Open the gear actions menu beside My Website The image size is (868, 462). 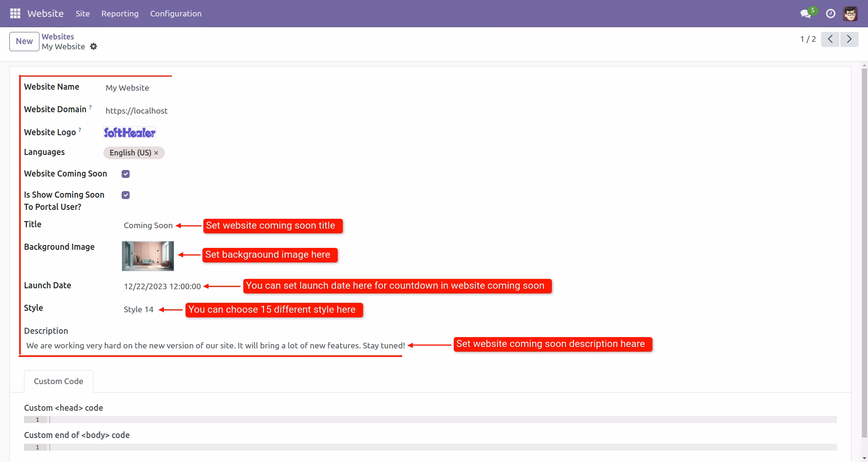(93, 46)
